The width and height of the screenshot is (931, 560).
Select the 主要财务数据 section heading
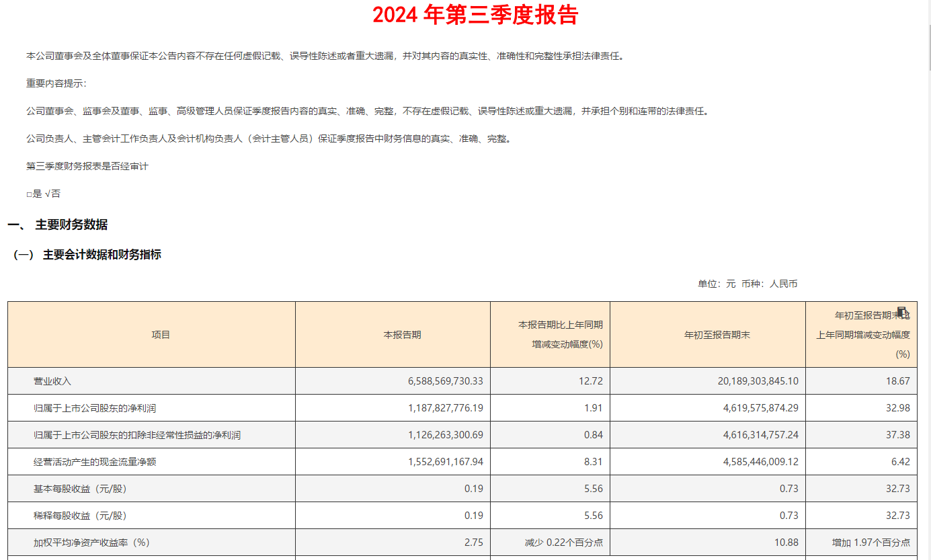[x=71, y=225]
